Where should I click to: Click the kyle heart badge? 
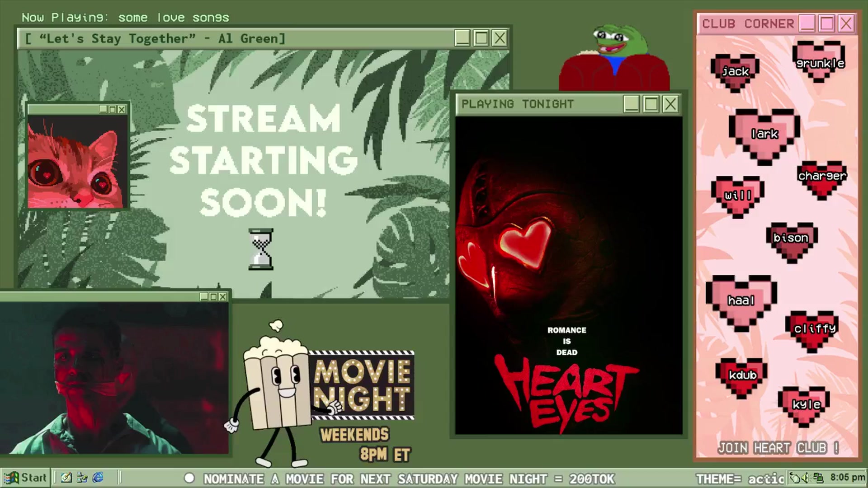point(804,406)
